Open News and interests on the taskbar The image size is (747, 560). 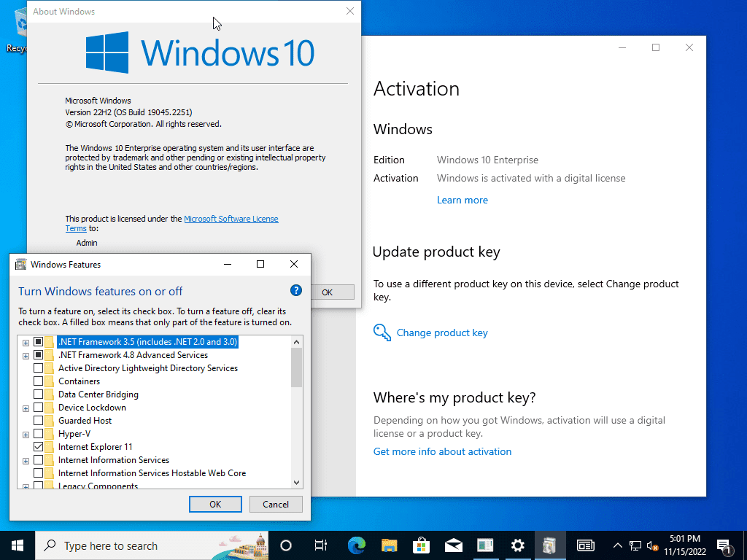(586, 545)
